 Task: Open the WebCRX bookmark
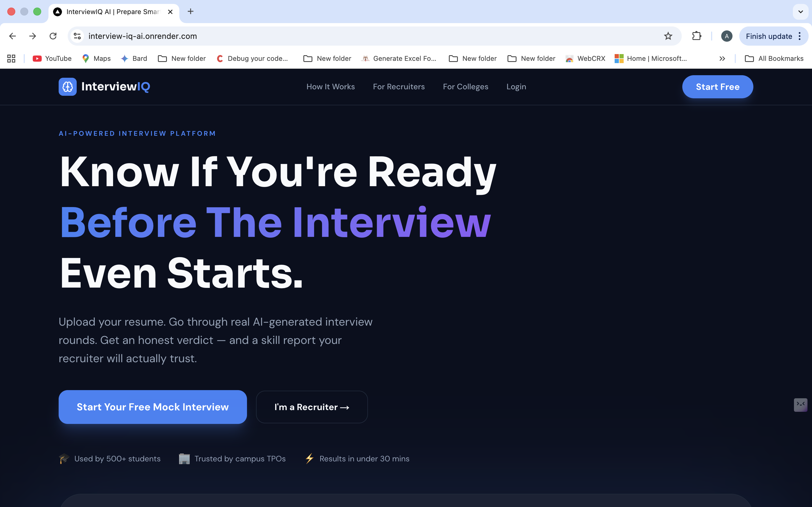585,58
